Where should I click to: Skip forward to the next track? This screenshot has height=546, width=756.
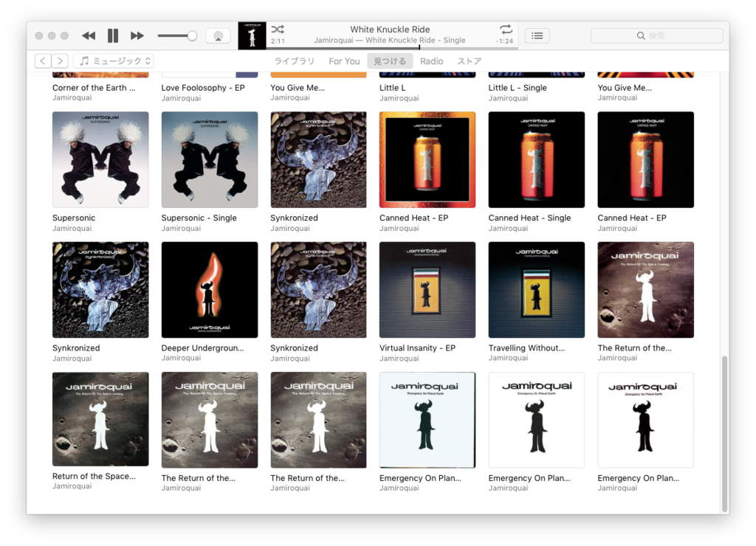click(137, 35)
